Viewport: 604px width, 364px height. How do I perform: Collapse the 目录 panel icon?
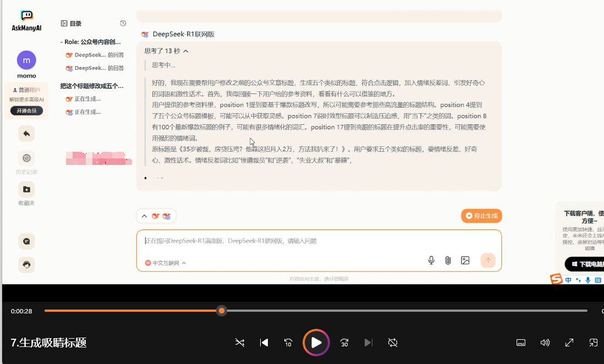[64, 24]
